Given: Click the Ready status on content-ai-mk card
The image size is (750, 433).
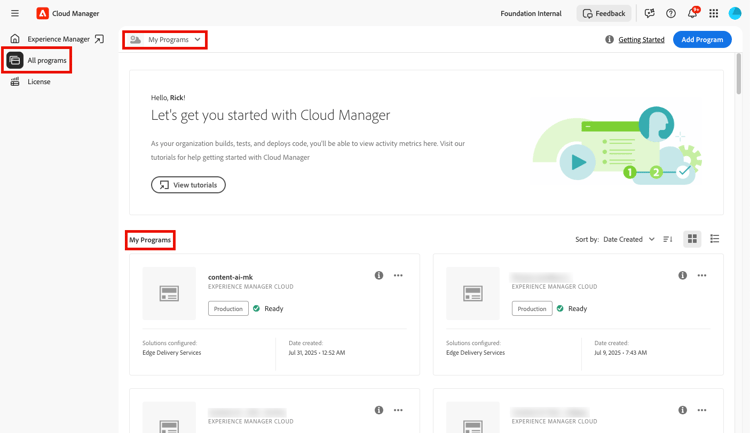Looking at the screenshot, I should (x=274, y=309).
